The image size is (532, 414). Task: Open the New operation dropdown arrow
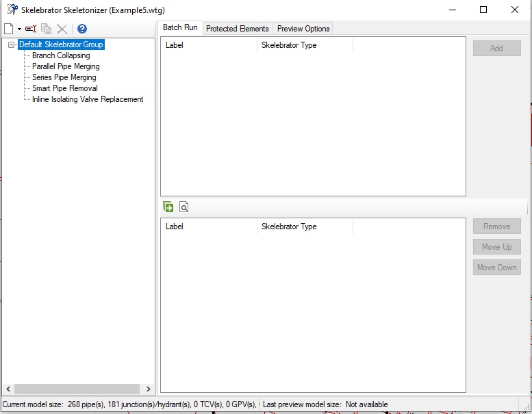(19, 29)
